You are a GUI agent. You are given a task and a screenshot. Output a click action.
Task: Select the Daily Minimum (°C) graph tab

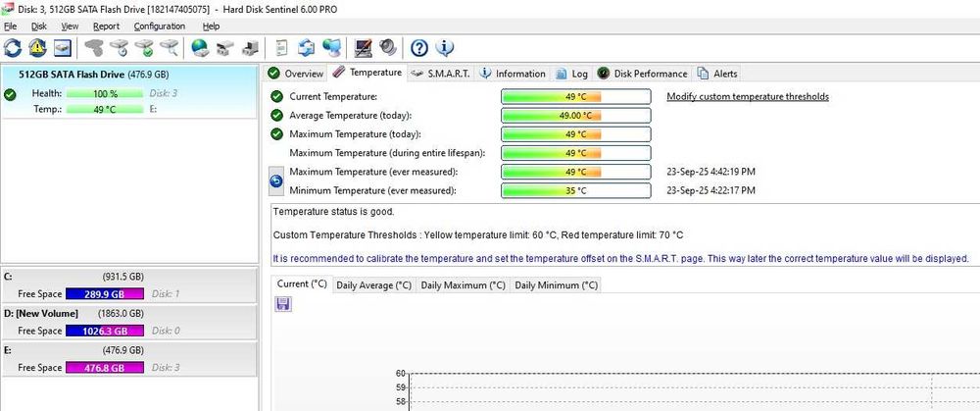point(557,285)
